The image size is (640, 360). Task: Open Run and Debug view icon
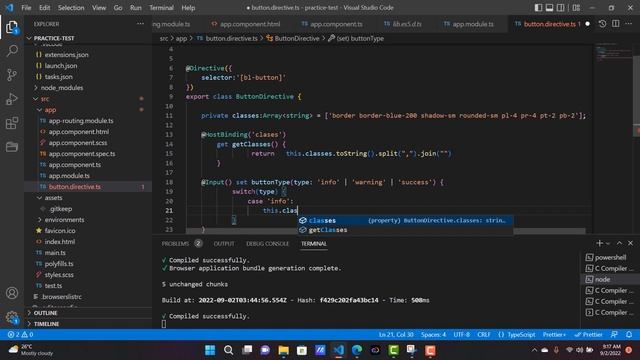coord(12,99)
